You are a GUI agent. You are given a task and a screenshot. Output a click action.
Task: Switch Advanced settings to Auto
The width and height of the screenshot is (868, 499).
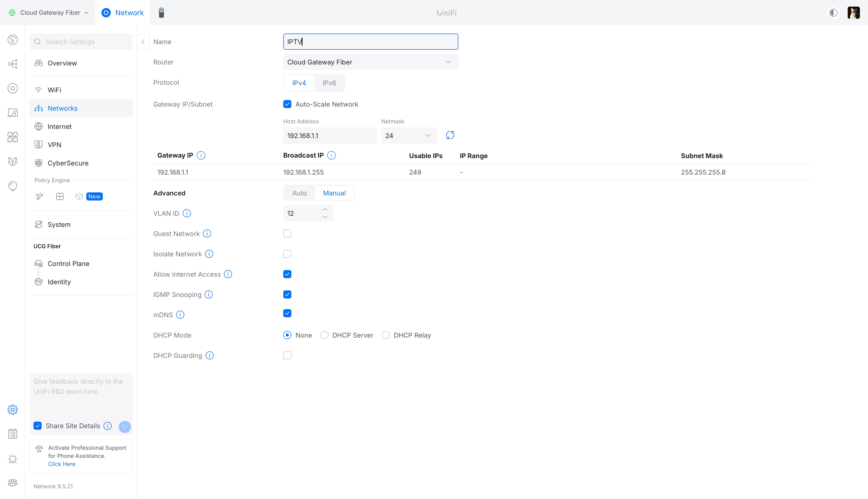(299, 193)
